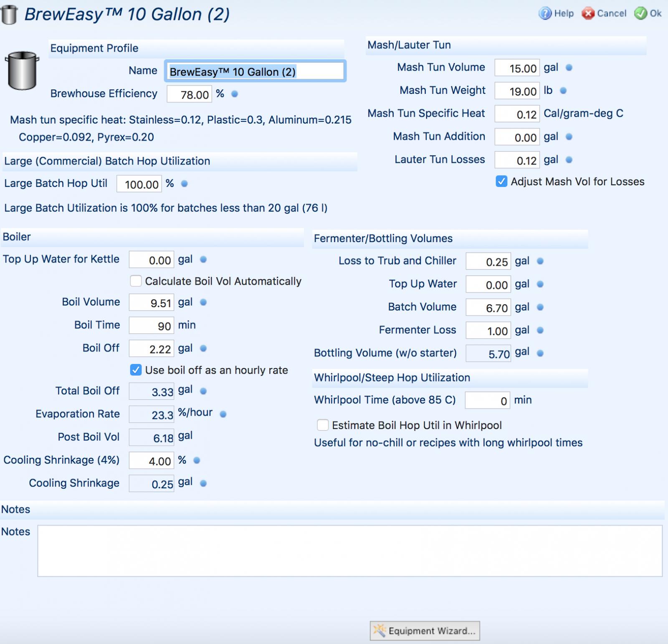Uncheck Adjust Mash Vol for Losses
Viewport: 668px width, 644px height.
pyautogui.click(x=501, y=182)
